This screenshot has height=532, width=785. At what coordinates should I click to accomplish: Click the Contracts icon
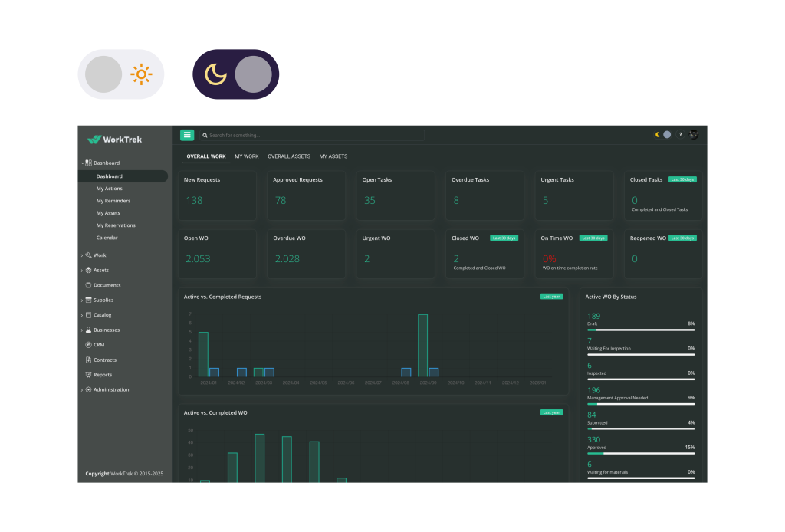click(x=88, y=360)
